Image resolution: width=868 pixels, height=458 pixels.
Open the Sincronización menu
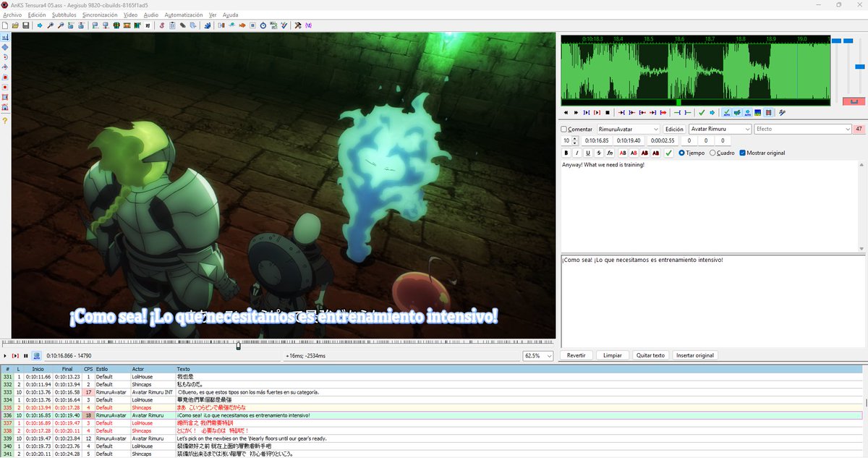100,14
